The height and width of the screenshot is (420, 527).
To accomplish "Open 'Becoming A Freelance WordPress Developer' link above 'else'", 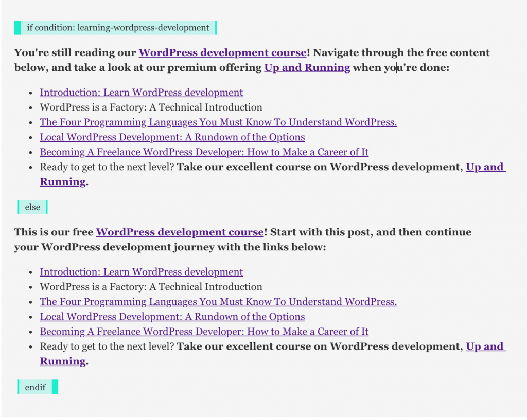I will coord(204,152).
